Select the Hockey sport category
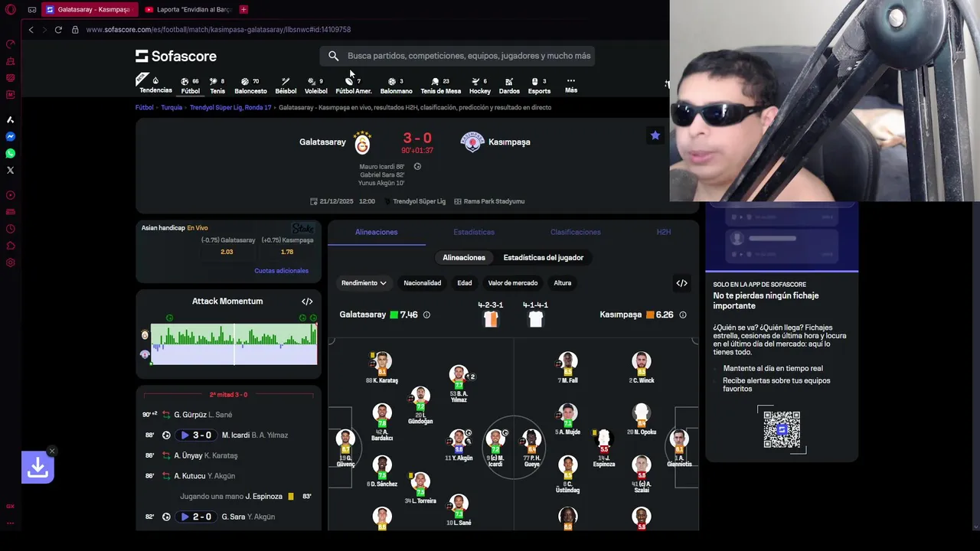Viewport: 980px width, 551px height. (x=480, y=85)
